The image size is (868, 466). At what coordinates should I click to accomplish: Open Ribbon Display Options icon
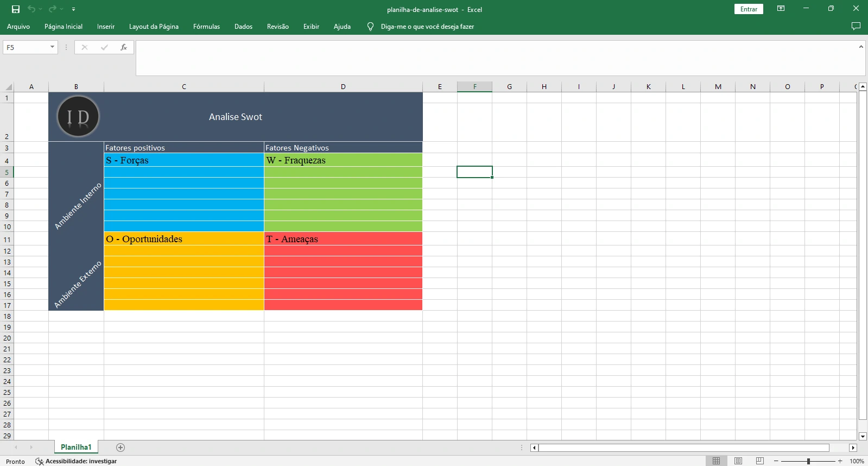click(x=781, y=9)
